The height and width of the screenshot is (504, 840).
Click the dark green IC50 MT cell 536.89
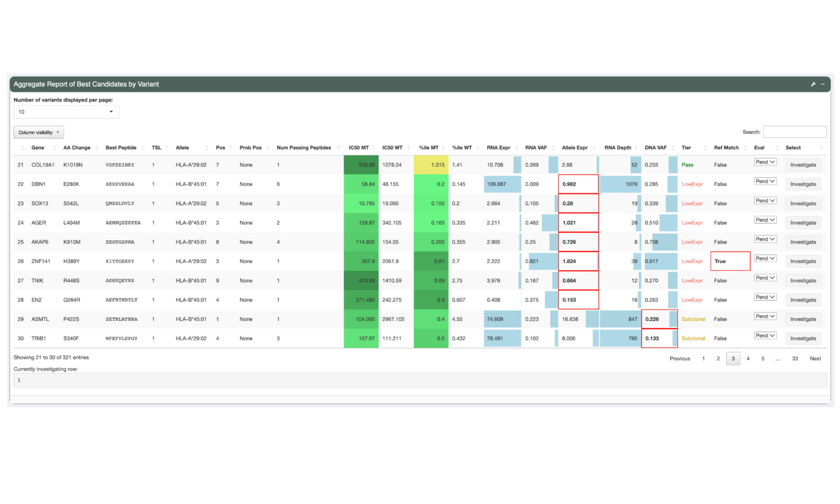[361, 165]
